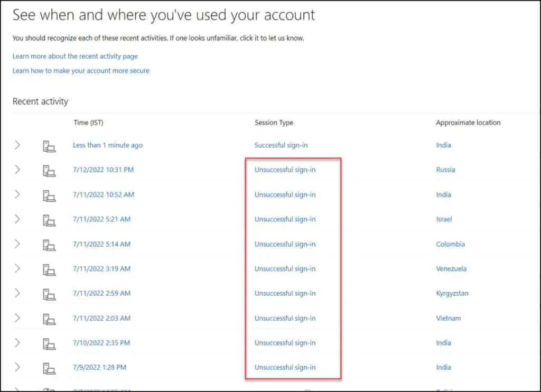Click device icon in 7/12/2022 10:31 PM row

49,171
